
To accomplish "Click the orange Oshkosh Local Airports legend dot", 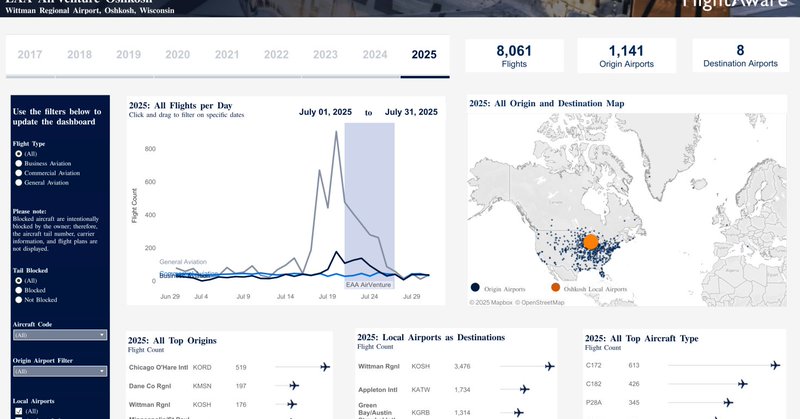I will (556, 287).
